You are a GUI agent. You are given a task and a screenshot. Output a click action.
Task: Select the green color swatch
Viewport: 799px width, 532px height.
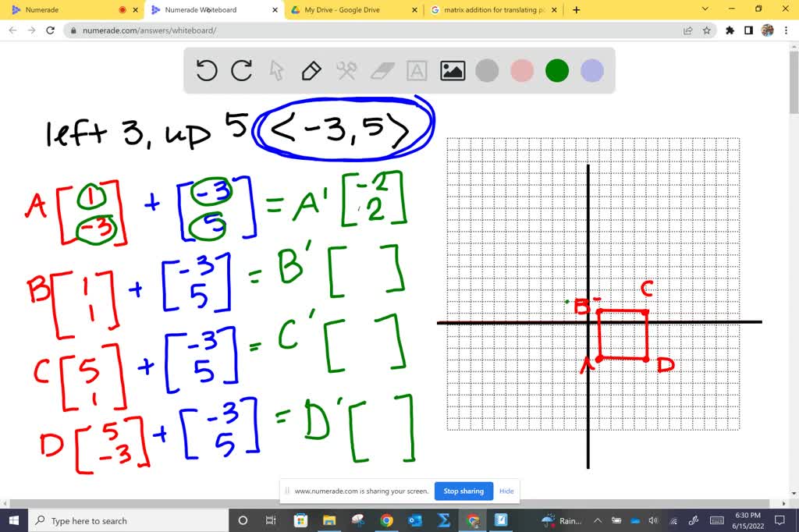(556, 70)
